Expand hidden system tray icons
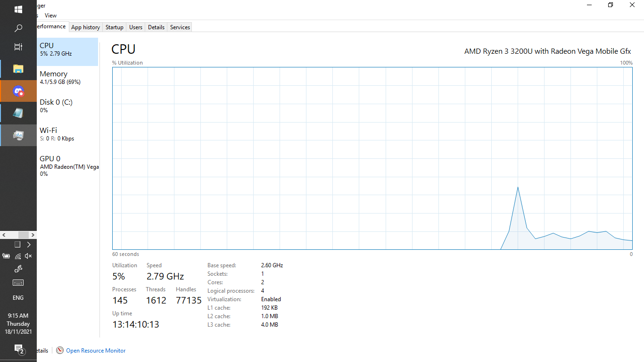Image resolution: width=644 pixels, height=362 pixels. (28, 244)
